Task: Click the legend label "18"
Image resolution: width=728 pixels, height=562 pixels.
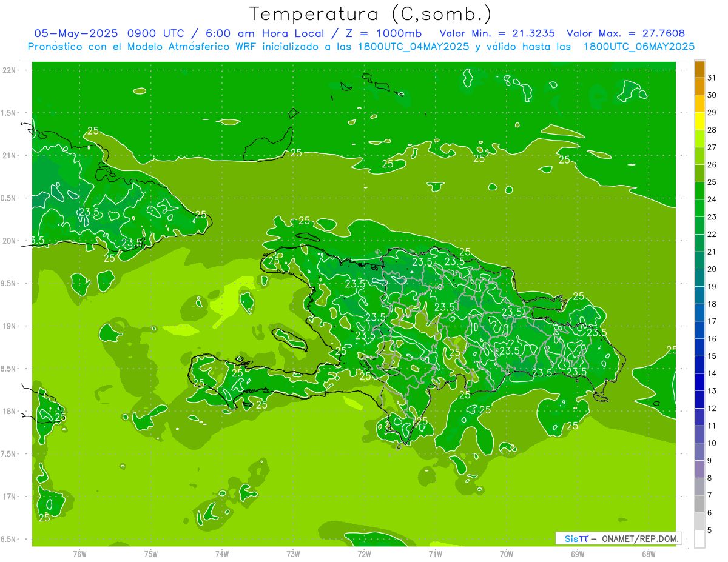Action: (x=712, y=304)
